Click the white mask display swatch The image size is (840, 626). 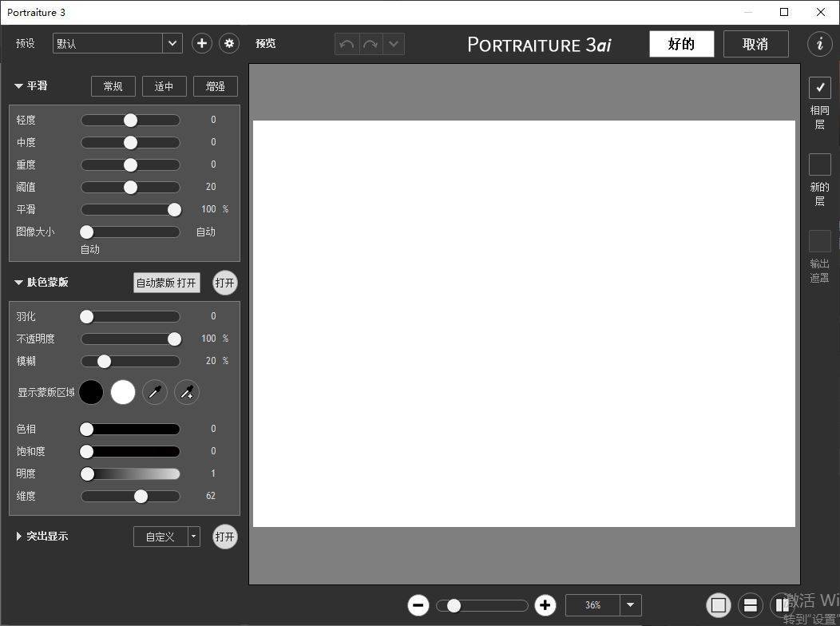click(123, 392)
